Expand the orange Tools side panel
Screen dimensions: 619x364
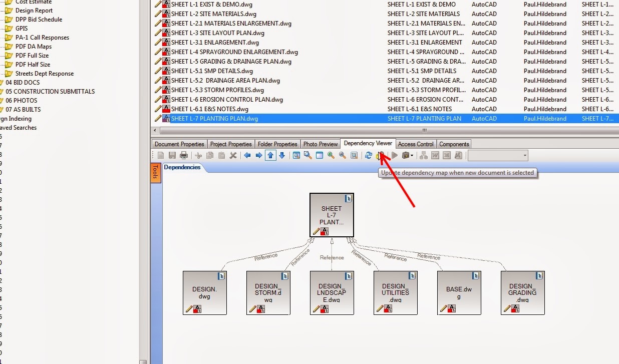[x=155, y=173]
